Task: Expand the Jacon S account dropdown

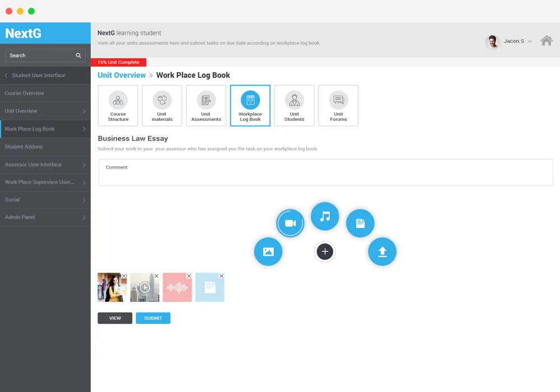Action: 514,41
